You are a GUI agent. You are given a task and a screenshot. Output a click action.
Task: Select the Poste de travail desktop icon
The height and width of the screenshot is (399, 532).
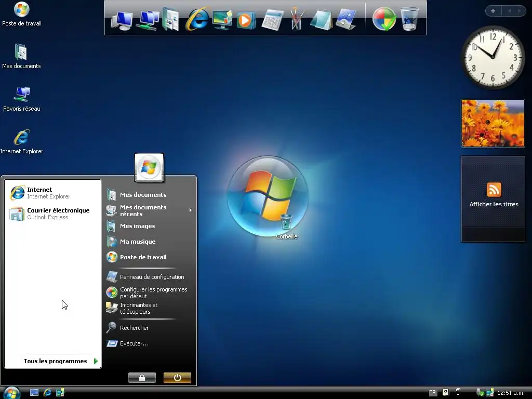tap(22, 14)
